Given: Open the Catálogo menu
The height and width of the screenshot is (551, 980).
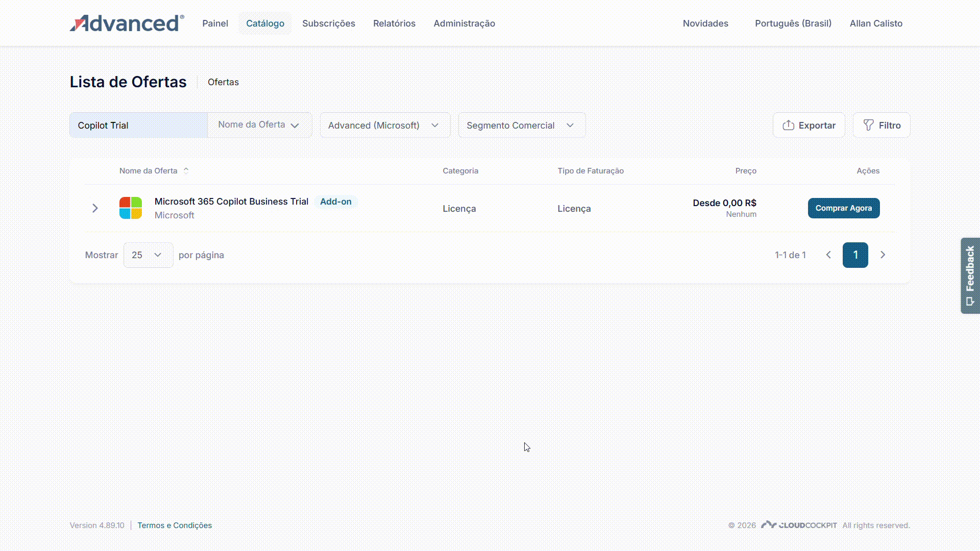Looking at the screenshot, I should click(x=265, y=23).
